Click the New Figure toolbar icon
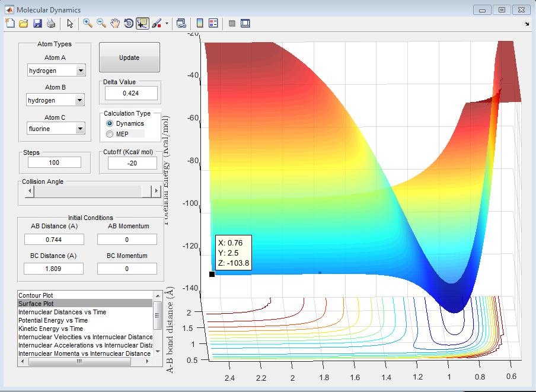Viewport: 536px width, 392px height. coord(9,23)
